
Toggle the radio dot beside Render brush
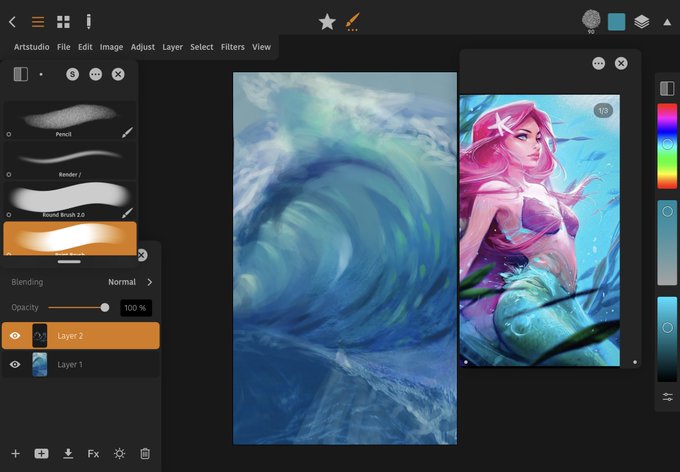[x=9, y=175]
